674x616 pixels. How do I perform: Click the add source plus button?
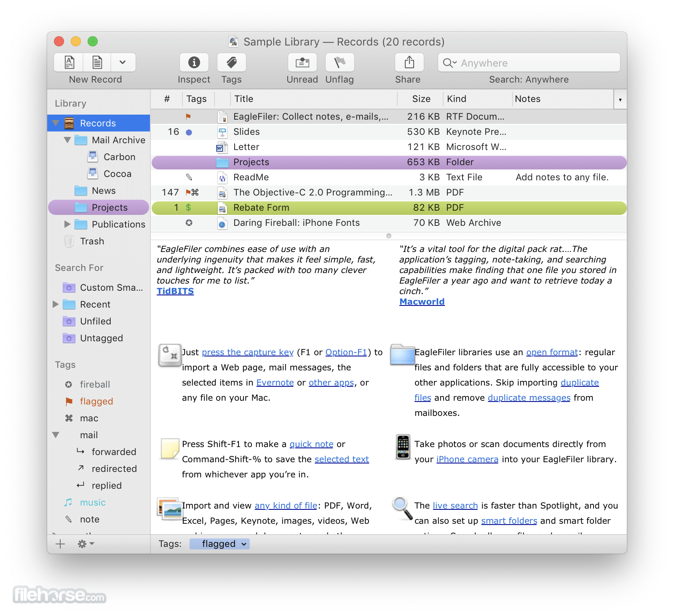(x=60, y=544)
